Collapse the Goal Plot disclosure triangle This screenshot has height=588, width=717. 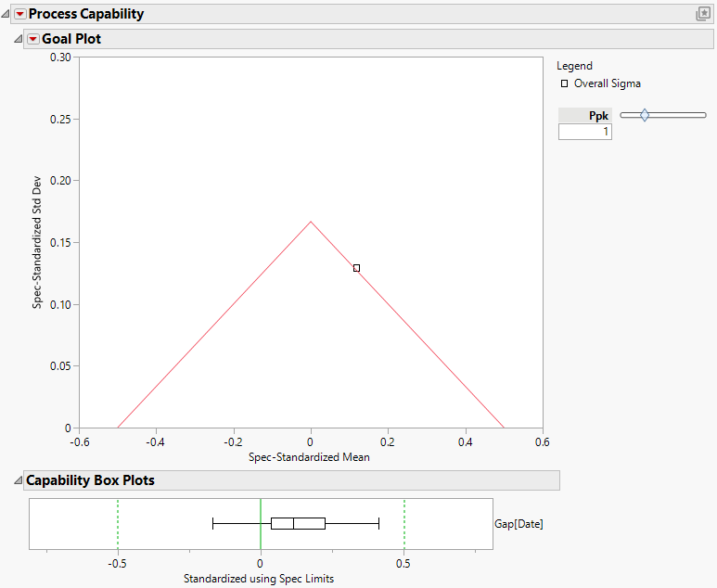tap(19, 39)
